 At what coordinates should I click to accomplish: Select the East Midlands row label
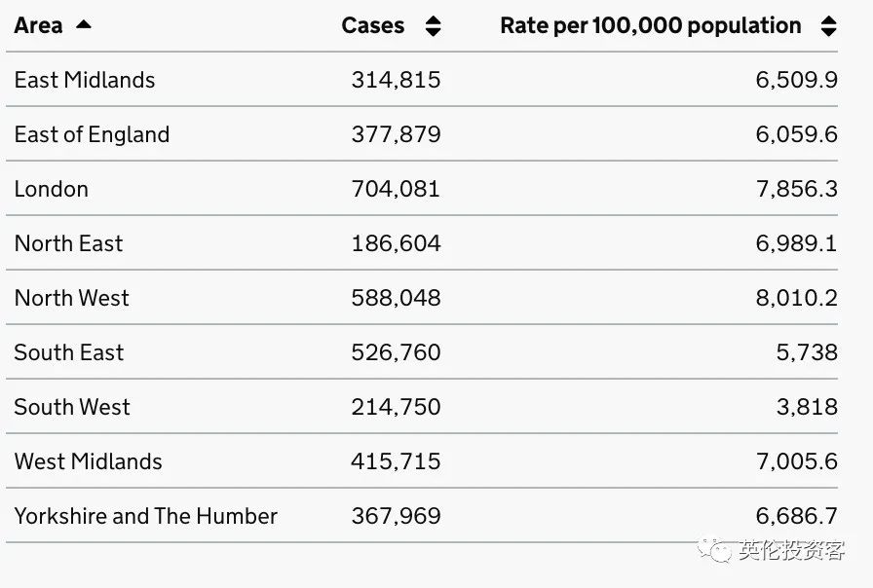85,80
